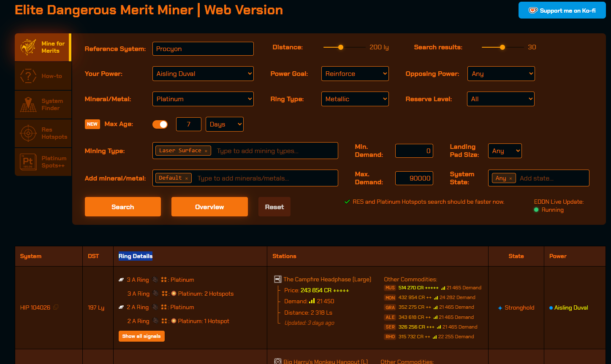Click the Max. Demand field showing 90000

[414, 178]
